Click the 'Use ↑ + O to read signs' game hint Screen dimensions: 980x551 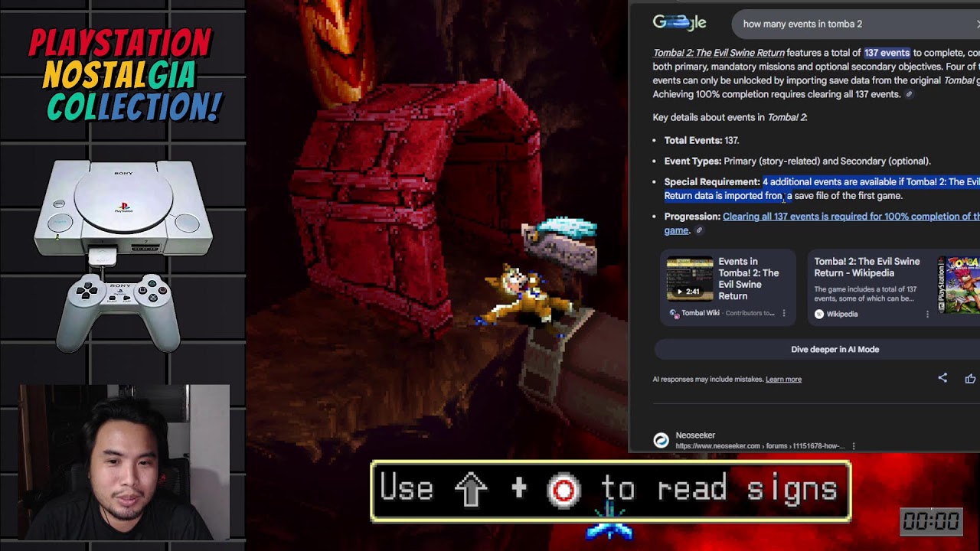pyautogui.click(x=610, y=491)
